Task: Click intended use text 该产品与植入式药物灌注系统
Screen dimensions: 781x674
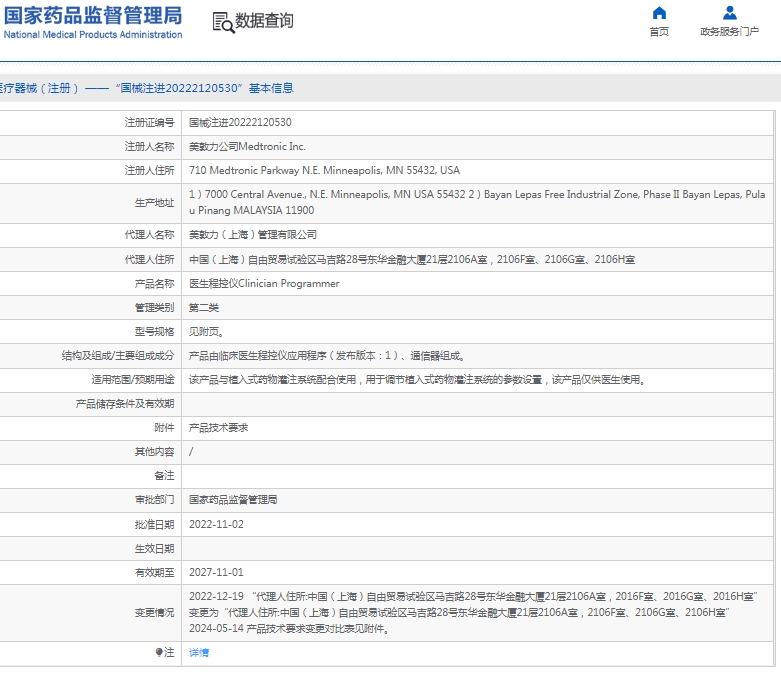Action: point(417,380)
